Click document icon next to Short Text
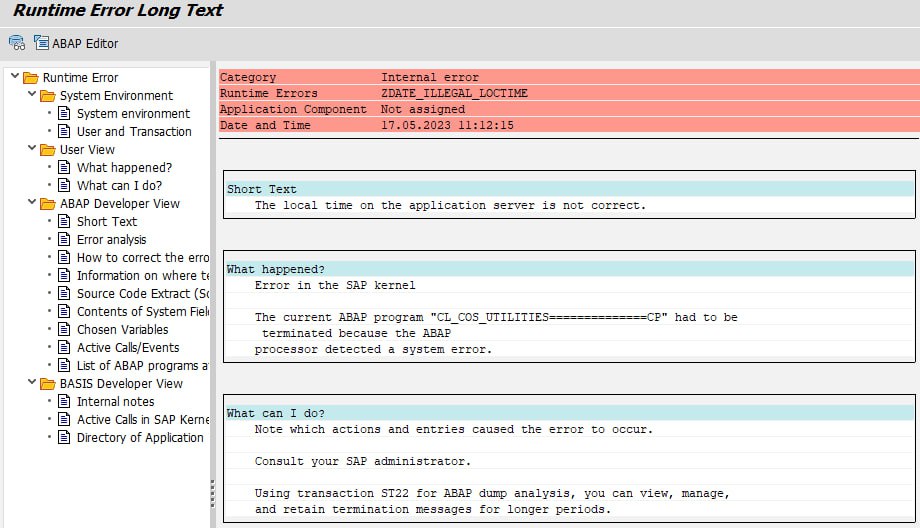 coord(65,221)
